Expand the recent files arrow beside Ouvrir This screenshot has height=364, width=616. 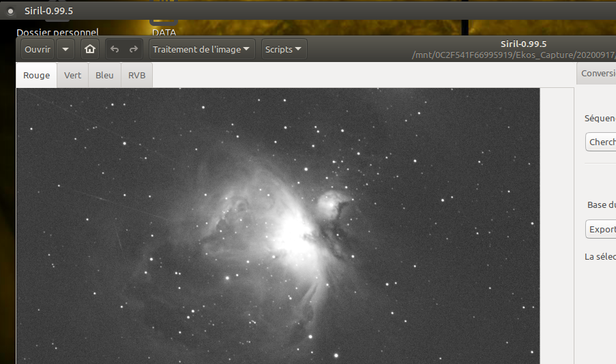[x=65, y=50]
